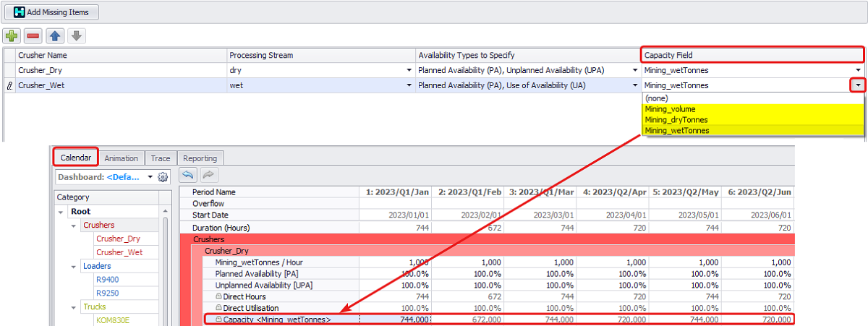Choose Mining_dryTonnes from the dropdown list
The image size is (868, 326).
[676, 120]
